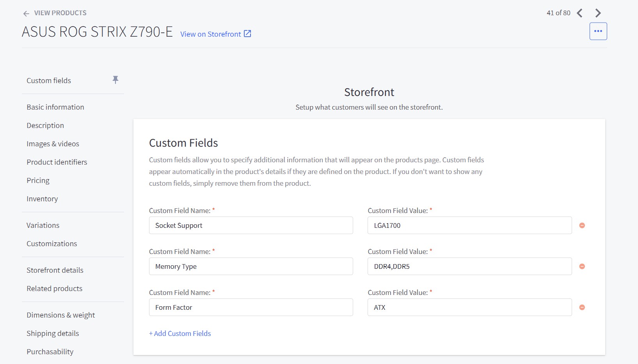
Task: Open Shipping details section
Action: tap(53, 334)
